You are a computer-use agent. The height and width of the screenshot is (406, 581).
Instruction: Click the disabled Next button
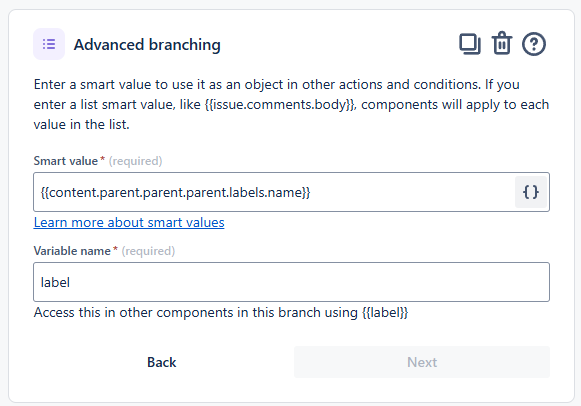click(422, 362)
